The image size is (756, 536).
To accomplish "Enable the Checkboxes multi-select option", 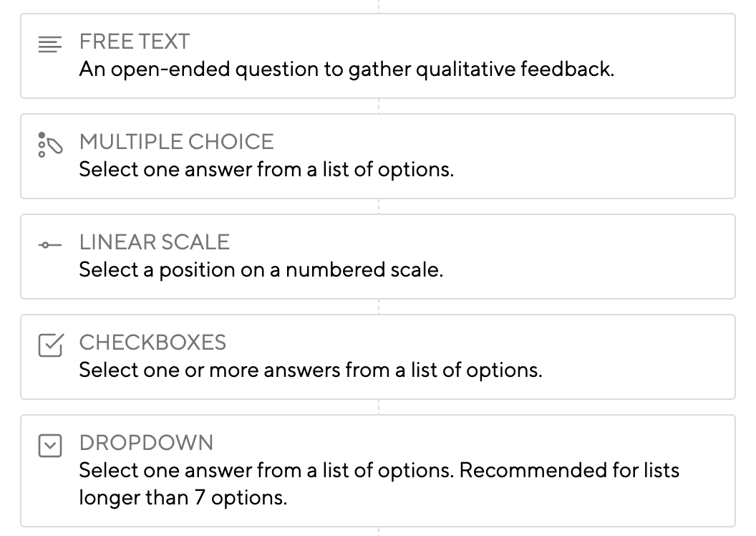I will point(378,357).
